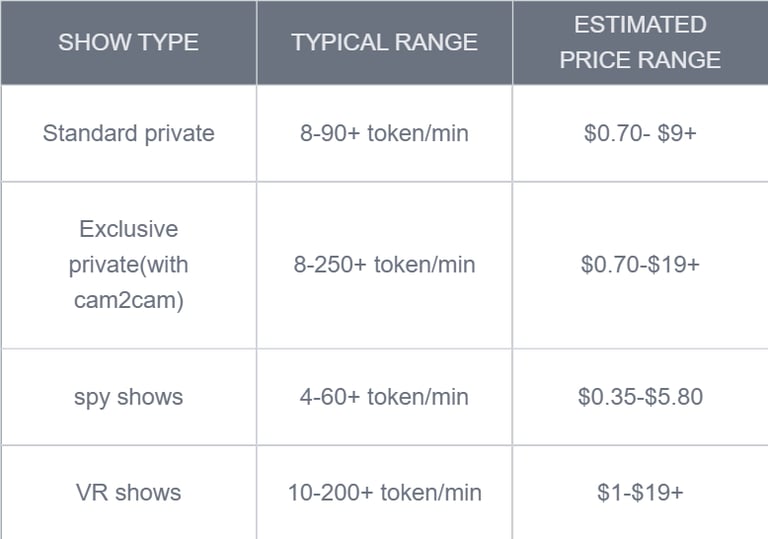Select the 8-90+ token/min cell
This screenshot has width=768, height=539.
click(x=384, y=133)
